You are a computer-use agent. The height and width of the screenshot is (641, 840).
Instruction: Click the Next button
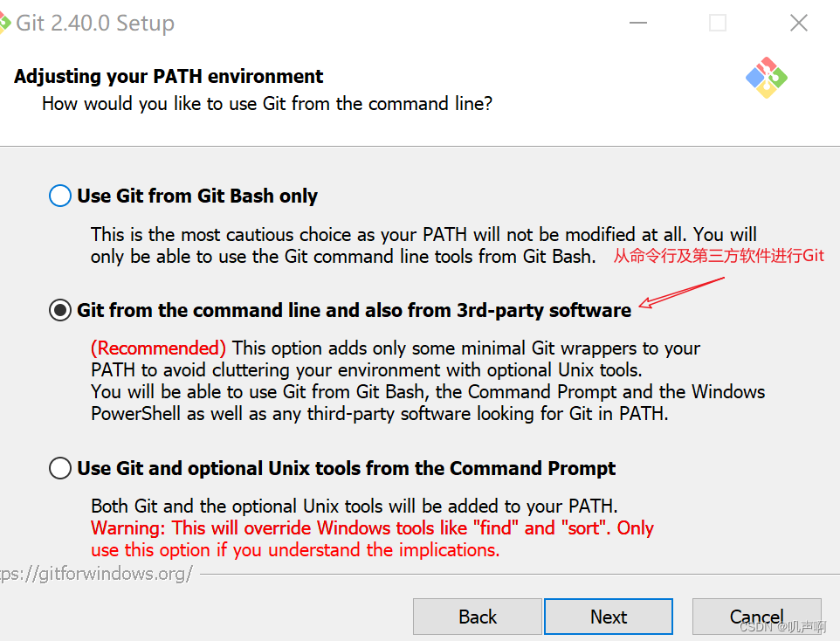[x=609, y=617]
